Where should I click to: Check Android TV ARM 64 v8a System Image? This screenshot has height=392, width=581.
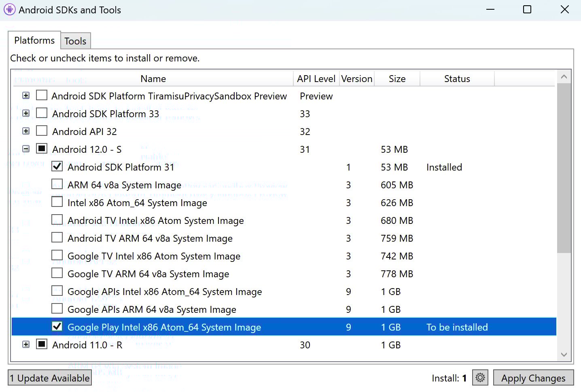click(x=57, y=238)
